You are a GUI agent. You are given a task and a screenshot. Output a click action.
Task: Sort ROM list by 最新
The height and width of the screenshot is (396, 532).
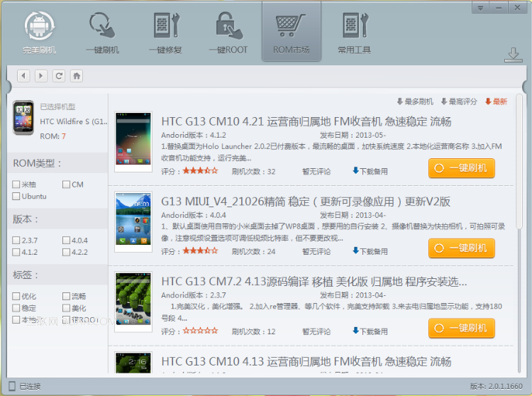click(496, 101)
